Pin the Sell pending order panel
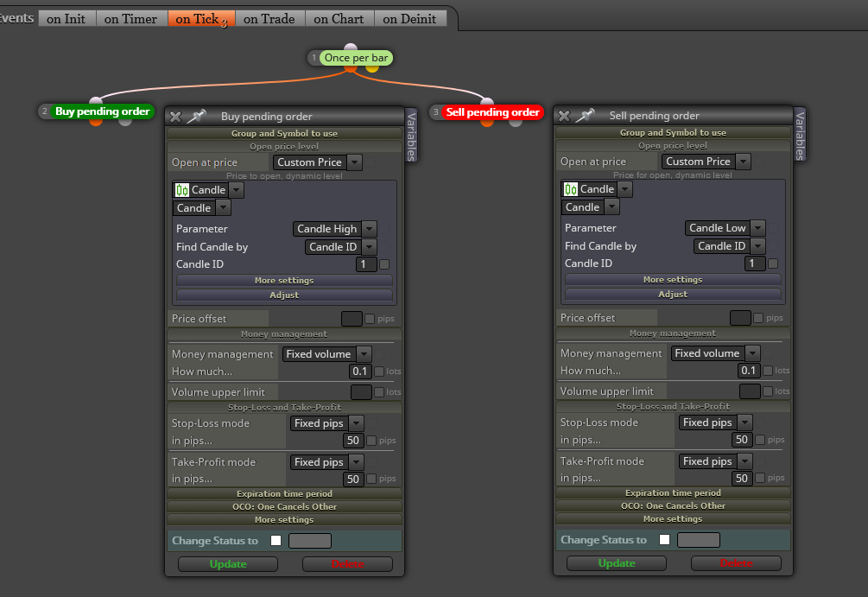 tap(585, 115)
